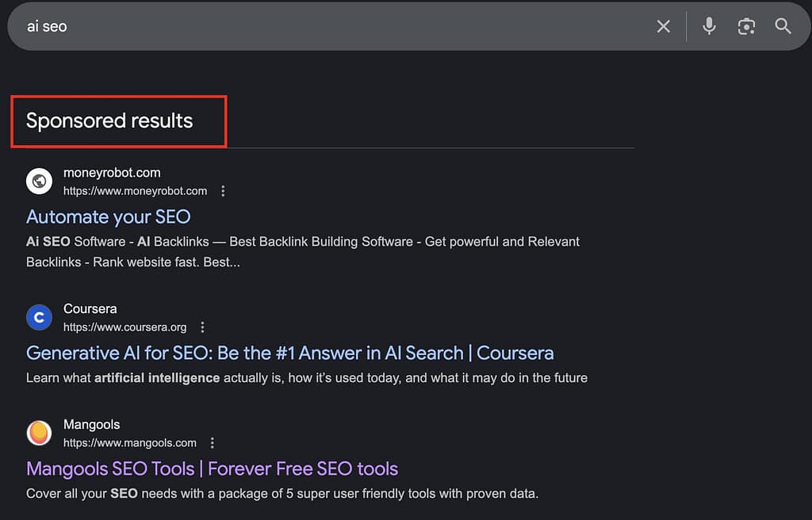Start voice search with microphone icon
Screen dimensions: 812x520
click(709, 26)
